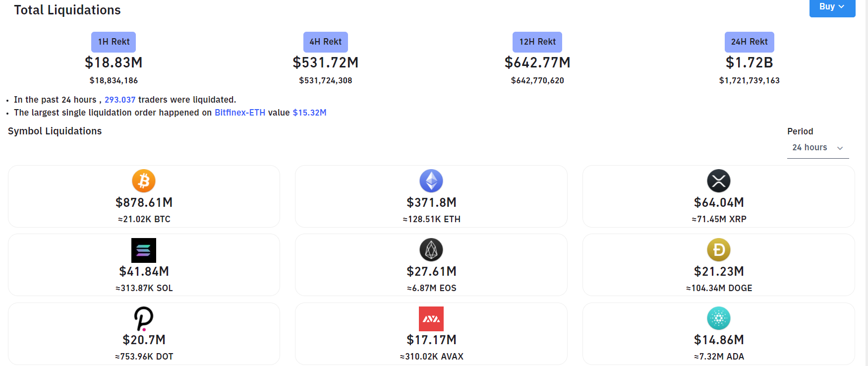Screen dimensions: 868x366
Task: Open the 293.037 traders link
Action: click(x=120, y=100)
